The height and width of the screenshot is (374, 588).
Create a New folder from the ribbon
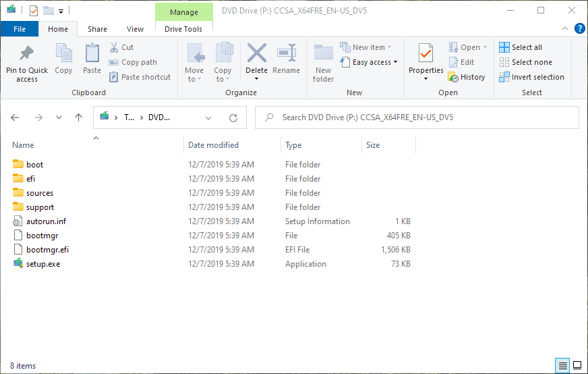[x=324, y=54]
